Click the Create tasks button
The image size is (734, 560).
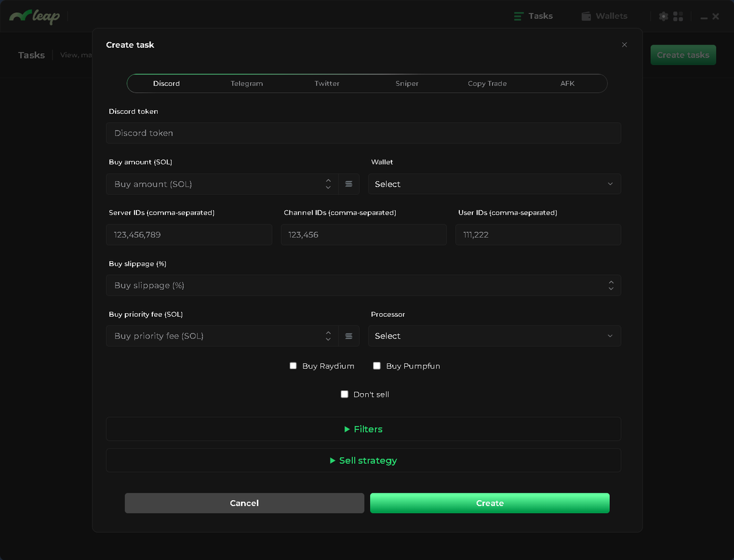(x=683, y=55)
